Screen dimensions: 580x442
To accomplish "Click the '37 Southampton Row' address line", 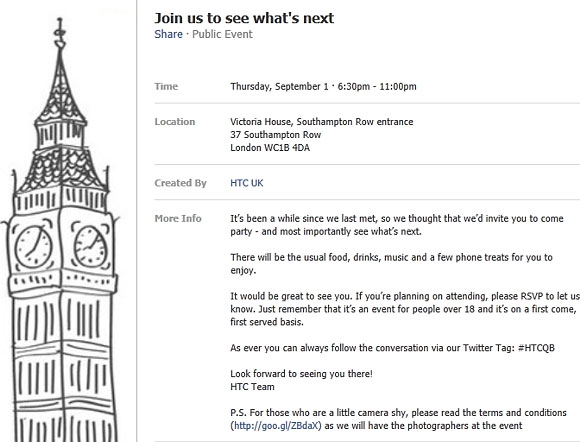I will click(276, 135).
